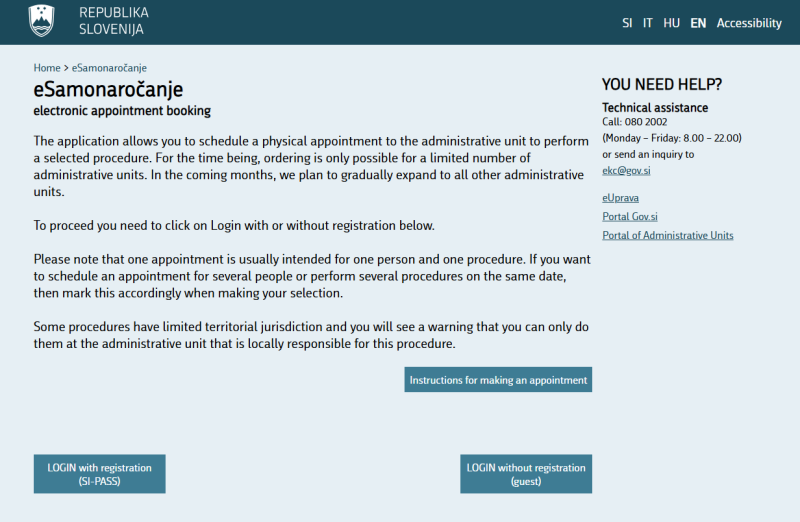Open the ekc@gov.si email link
The height and width of the screenshot is (522, 800).
coord(626,170)
